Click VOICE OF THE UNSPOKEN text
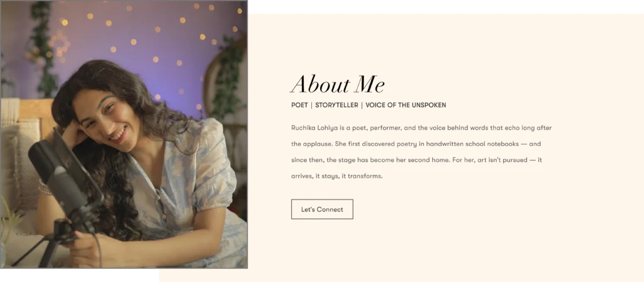 [x=406, y=105]
